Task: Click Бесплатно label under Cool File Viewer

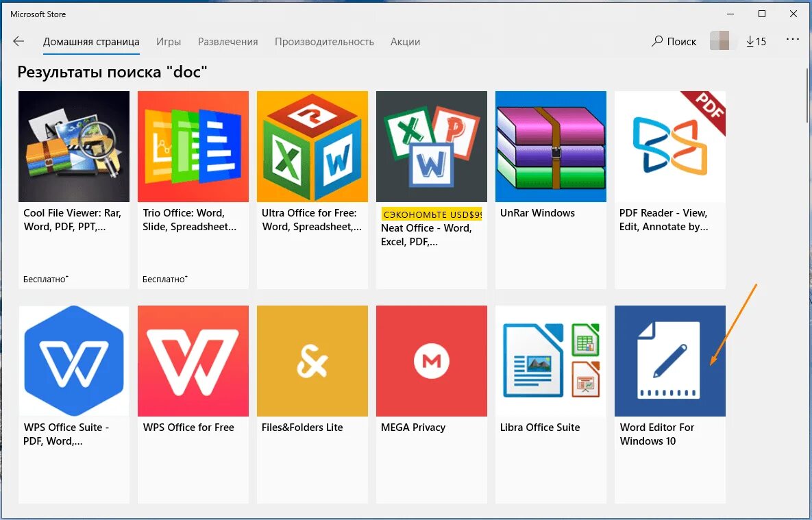Action: [46, 279]
